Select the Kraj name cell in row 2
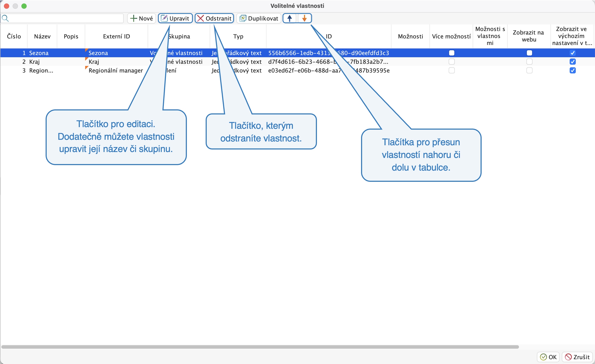This screenshot has width=595, height=364. coord(42,62)
